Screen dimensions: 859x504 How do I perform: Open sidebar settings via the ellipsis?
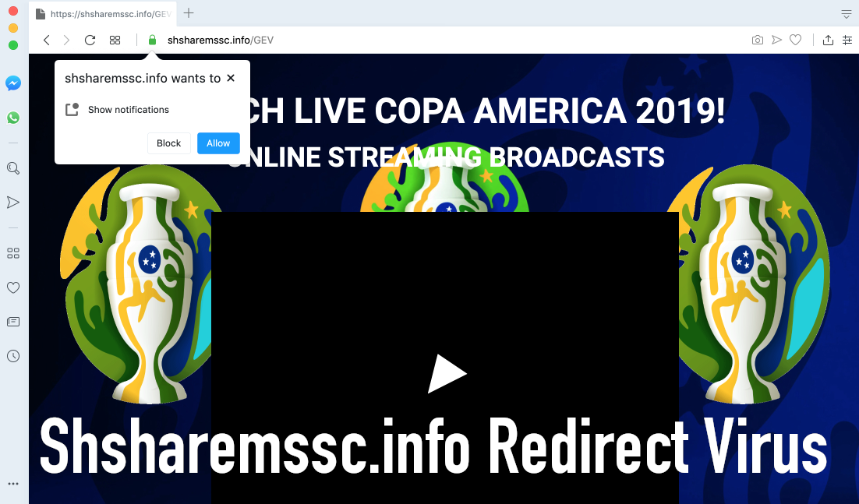pyautogui.click(x=12, y=483)
